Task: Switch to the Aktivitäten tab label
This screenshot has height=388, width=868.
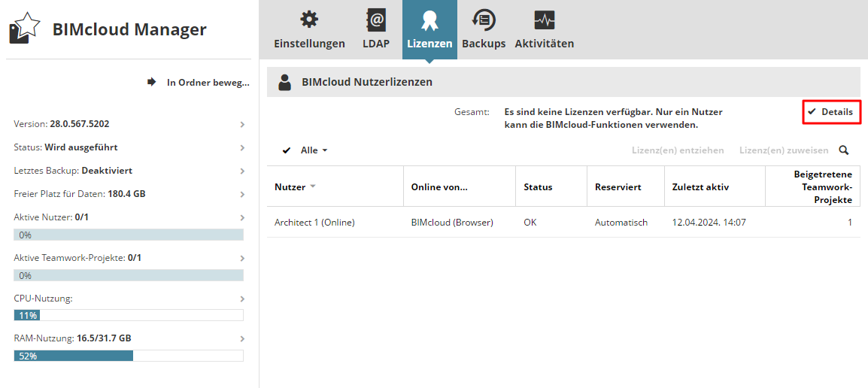Action: [x=544, y=44]
